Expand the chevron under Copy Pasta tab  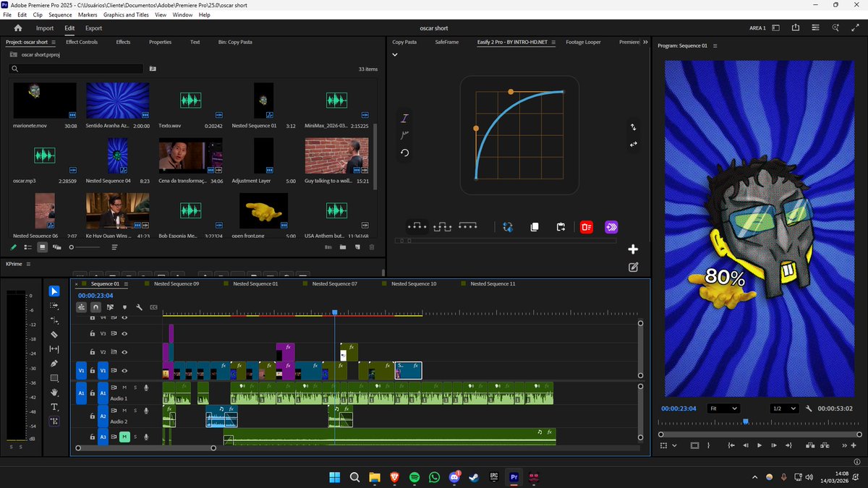pos(395,55)
